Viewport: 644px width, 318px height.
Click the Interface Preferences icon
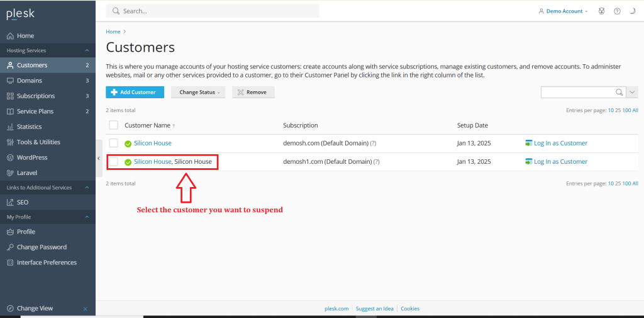pos(10,263)
